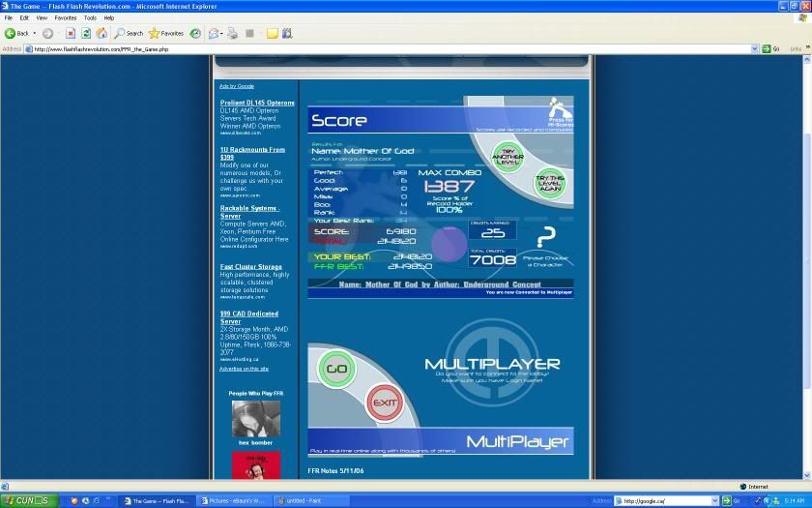Click the browser address bar URL field
The width and height of the screenshot is (812, 508).
(x=387, y=48)
